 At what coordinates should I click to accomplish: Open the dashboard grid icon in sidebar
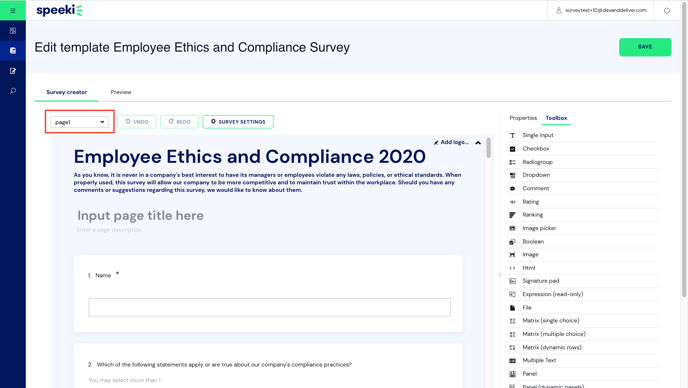13,31
